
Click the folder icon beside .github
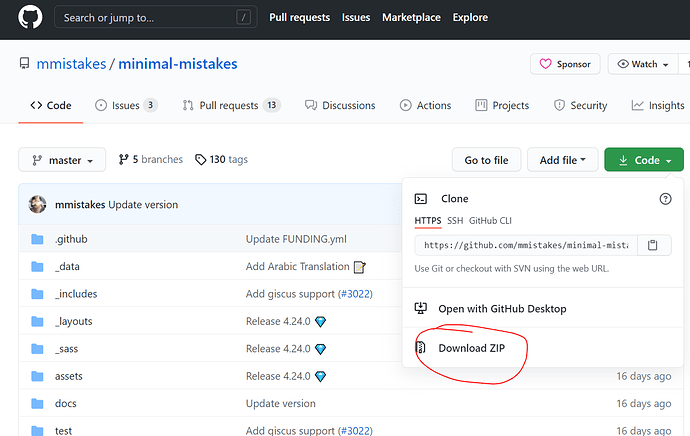point(37,239)
